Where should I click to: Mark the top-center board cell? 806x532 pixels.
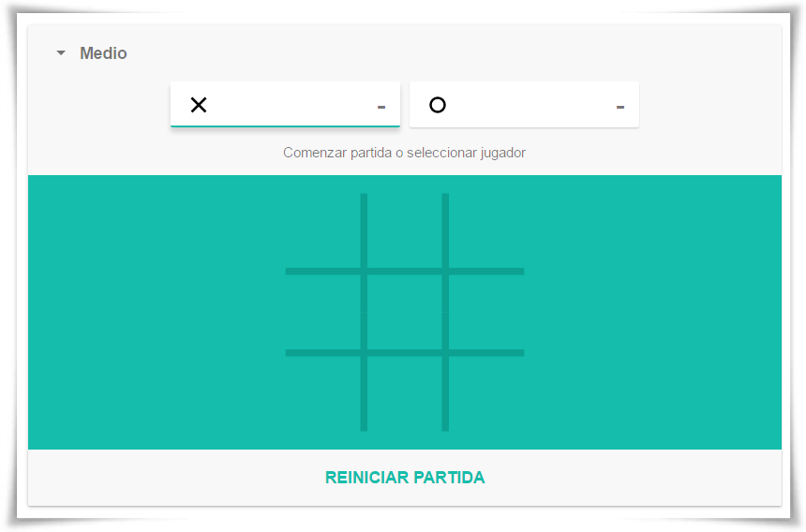[x=405, y=230]
